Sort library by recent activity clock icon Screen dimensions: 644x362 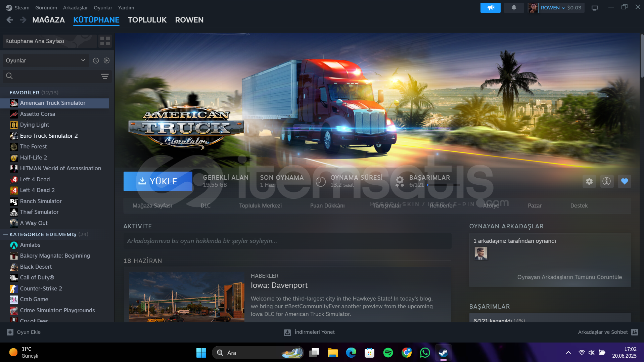click(x=96, y=60)
